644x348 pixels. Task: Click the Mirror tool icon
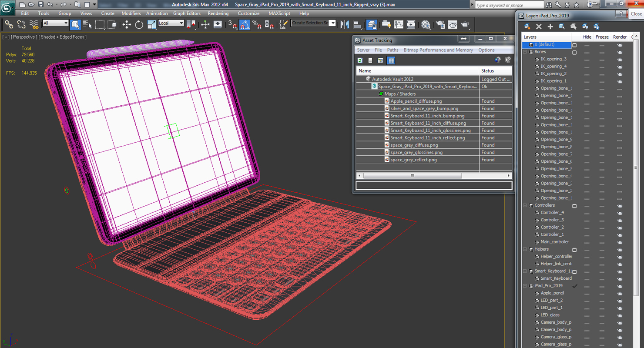(x=345, y=24)
